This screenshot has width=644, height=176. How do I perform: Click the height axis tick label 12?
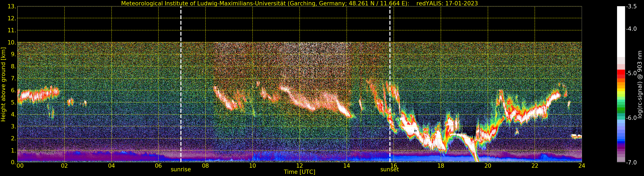pyautogui.click(x=12, y=18)
